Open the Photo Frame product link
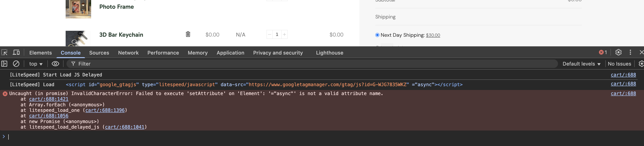Image resolution: width=644 pixels, height=146 pixels. (x=116, y=7)
